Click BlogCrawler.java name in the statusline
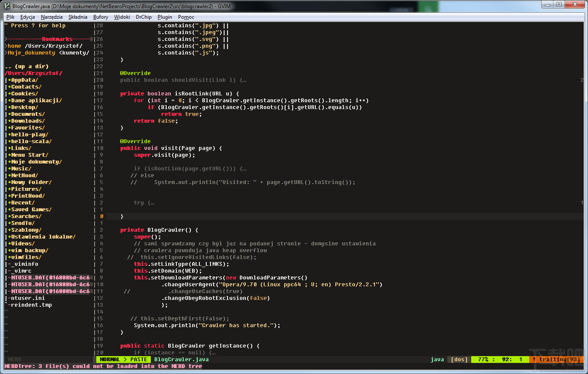Viewport: 588px width, 374px height. click(181, 359)
